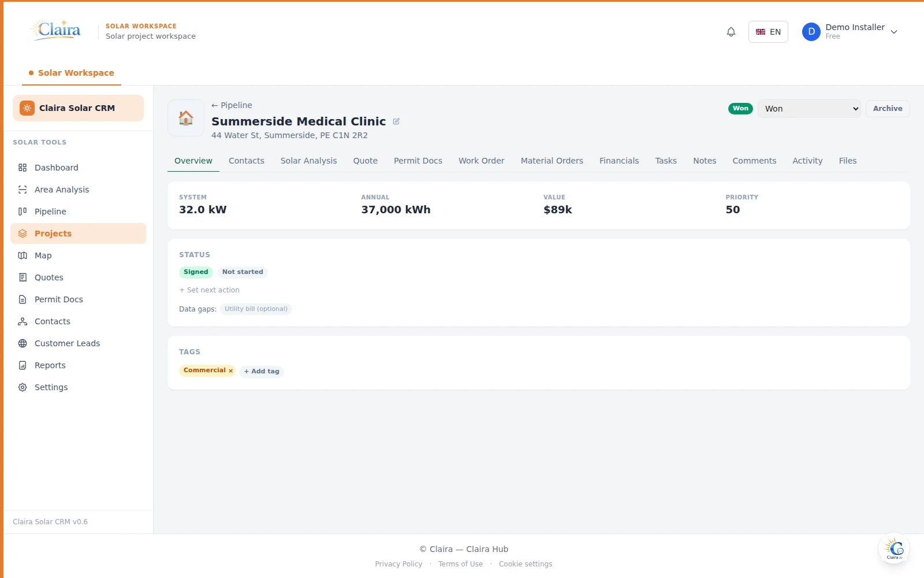924x578 pixels.
Task: Click the Signed status badge
Action: [x=196, y=272]
